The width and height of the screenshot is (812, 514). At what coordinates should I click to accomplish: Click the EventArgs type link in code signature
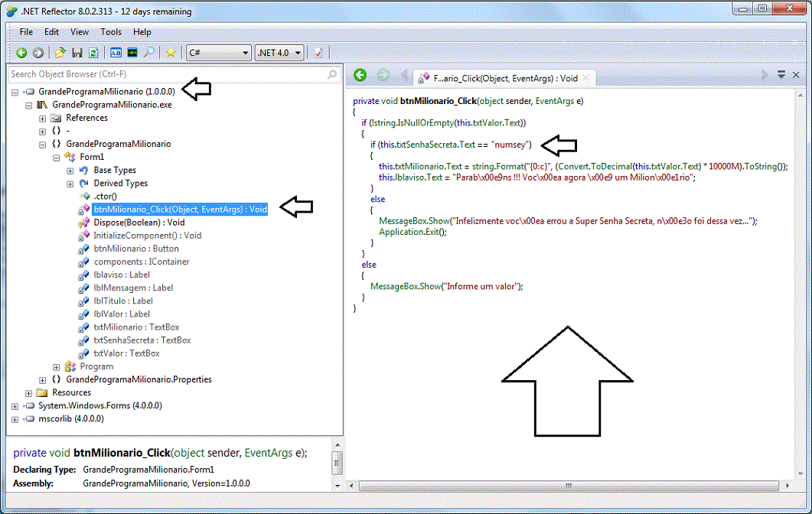[x=555, y=101]
